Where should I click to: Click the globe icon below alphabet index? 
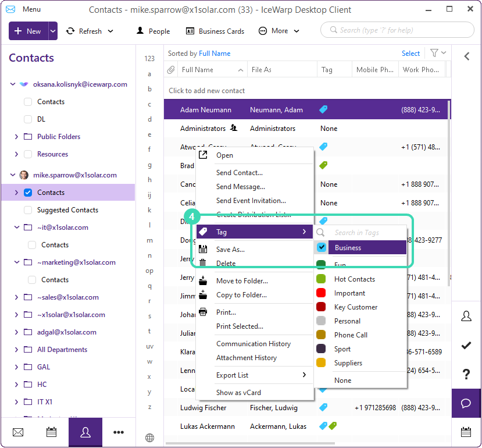click(149, 438)
